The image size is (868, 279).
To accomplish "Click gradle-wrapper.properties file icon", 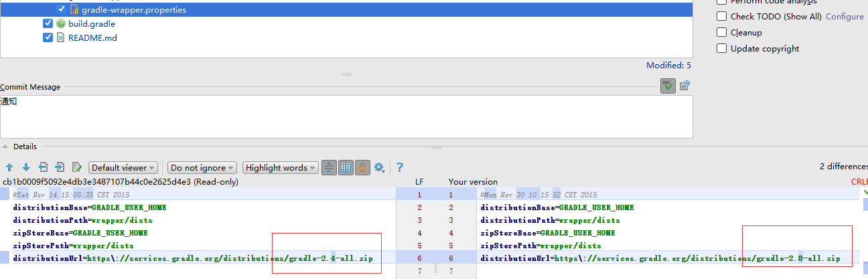I will pos(74,10).
